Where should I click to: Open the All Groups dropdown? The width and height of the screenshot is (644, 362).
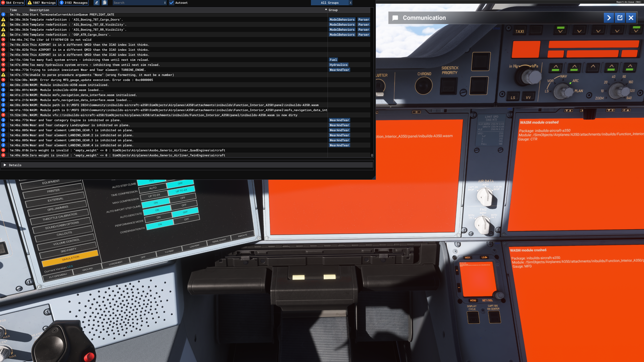tap(330, 3)
